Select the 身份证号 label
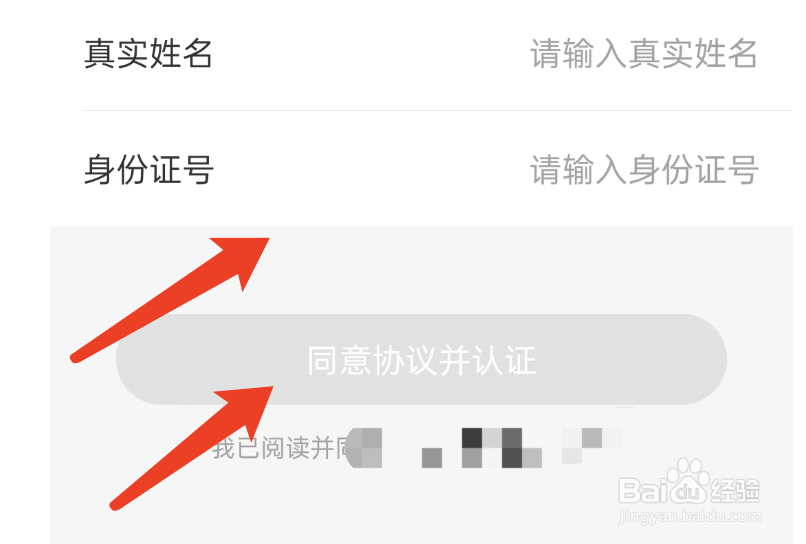The image size is (806, 544). click(148, 170)
